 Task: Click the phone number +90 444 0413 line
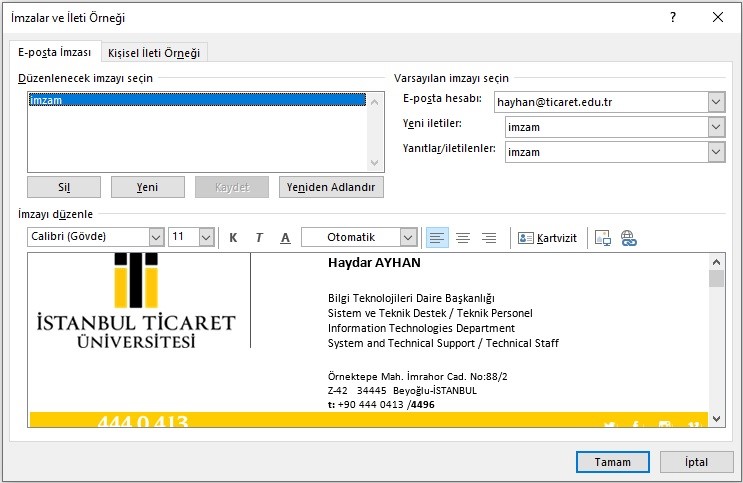pos(381,405)
